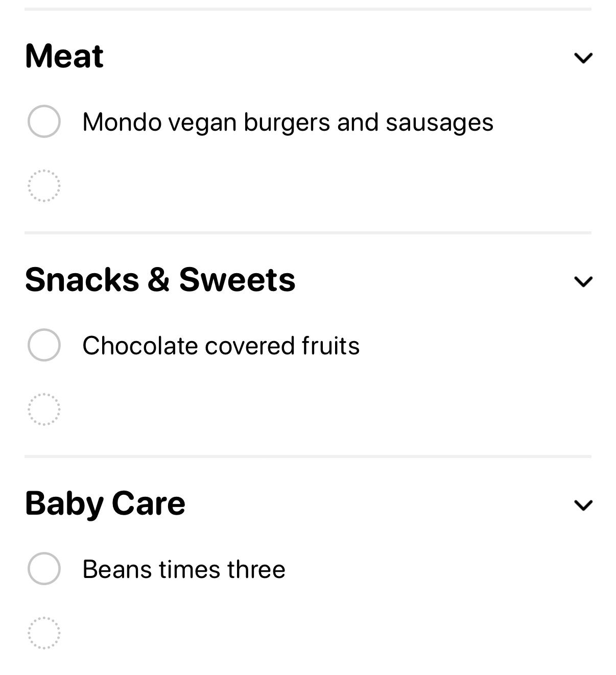This screenshot has height=675, width=616.
Task: Tick the Beans times three circle
Action: pos(44,569)
